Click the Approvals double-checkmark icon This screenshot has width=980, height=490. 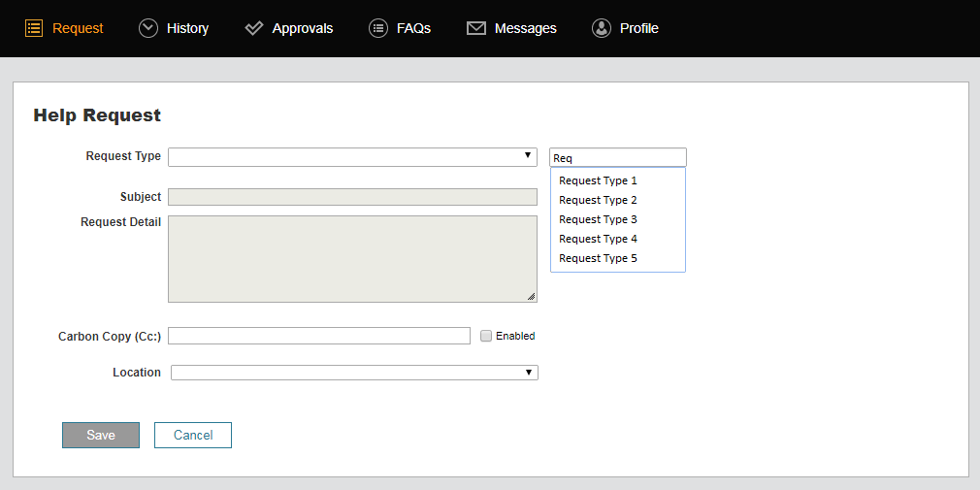pos(254,29)
